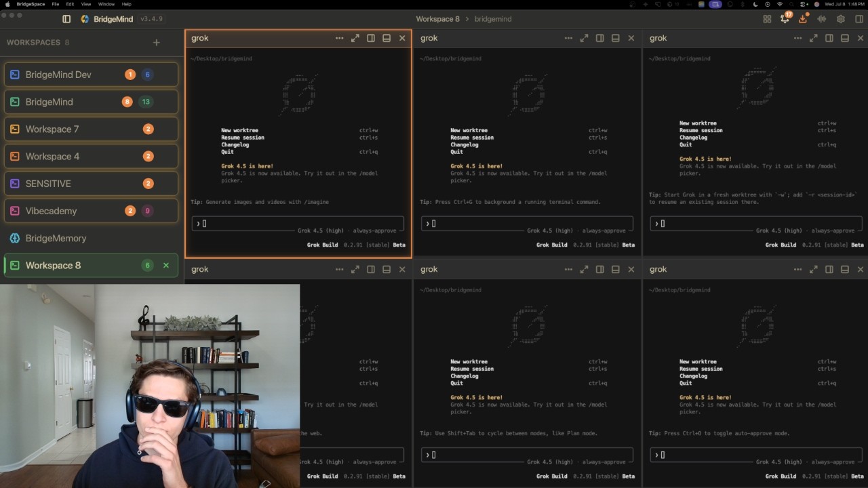Switch to Workspace 4
The image size is (868, 488).
point(91,156)
